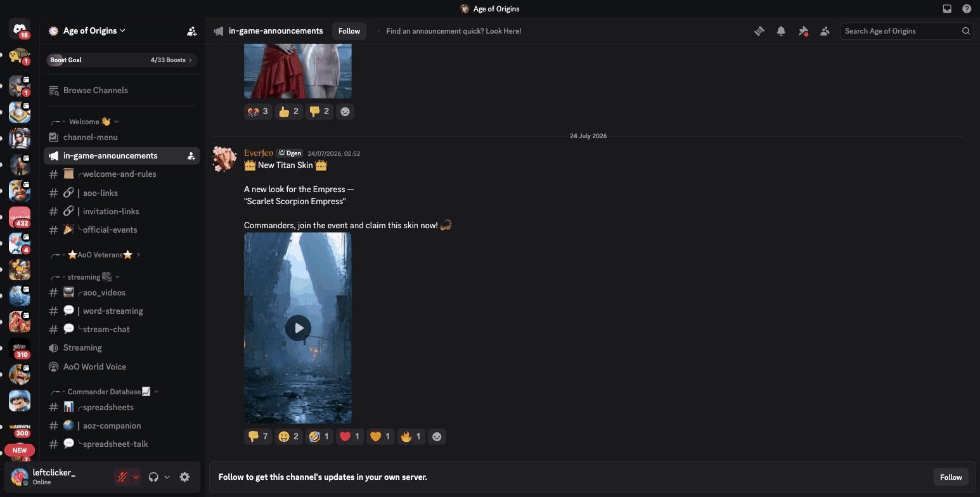Open the official-events channel

[122, 230]
